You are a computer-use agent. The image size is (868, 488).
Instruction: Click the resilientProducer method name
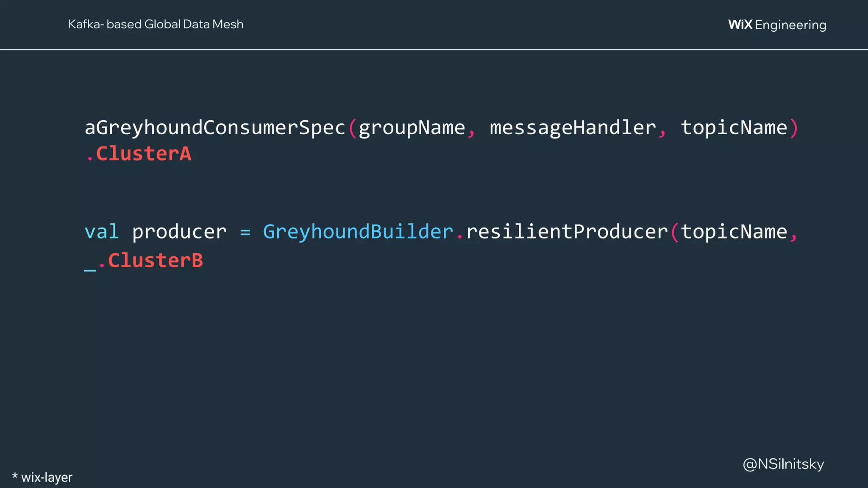(x=567, y=232)
